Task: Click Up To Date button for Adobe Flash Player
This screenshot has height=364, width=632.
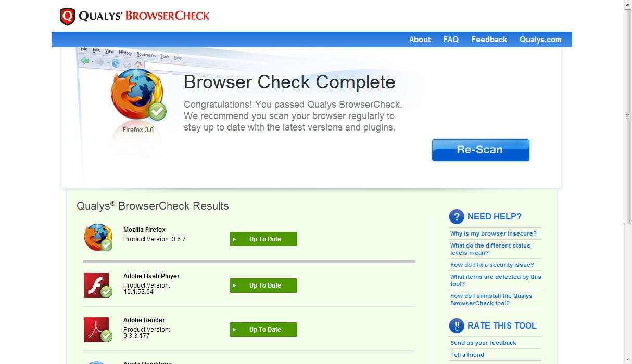Action: (x=263, y=285)
